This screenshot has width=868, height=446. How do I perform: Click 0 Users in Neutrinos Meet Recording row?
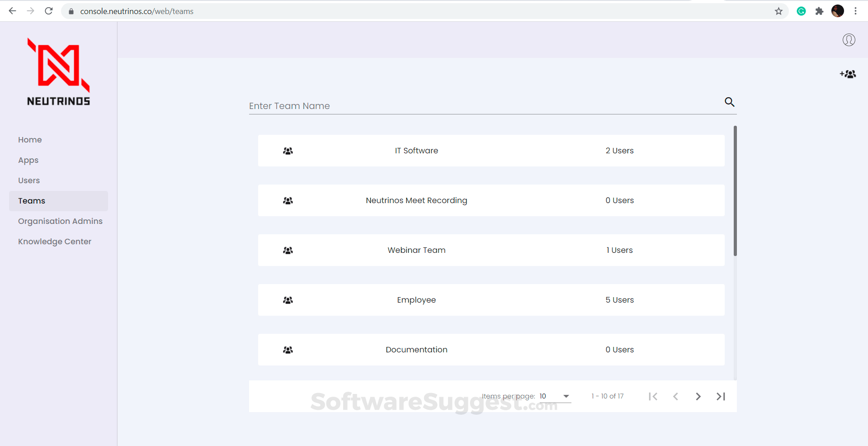coord(619,200)
